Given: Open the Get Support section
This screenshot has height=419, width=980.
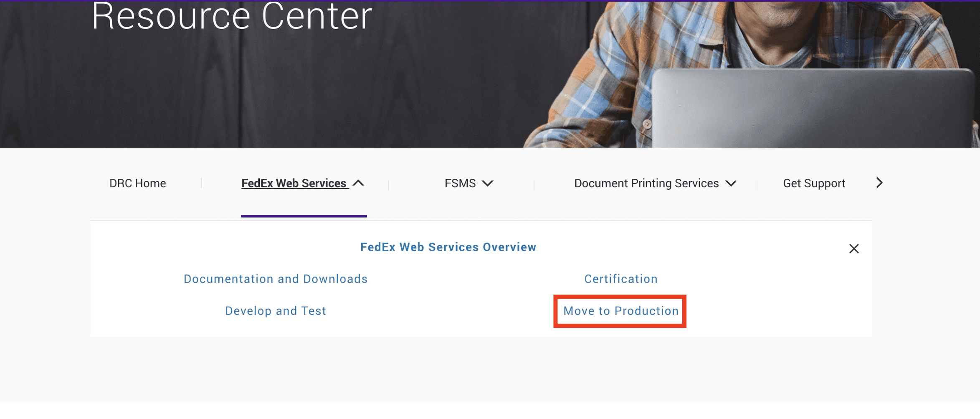Looking at the screenshot, I should tap(814, 183).
